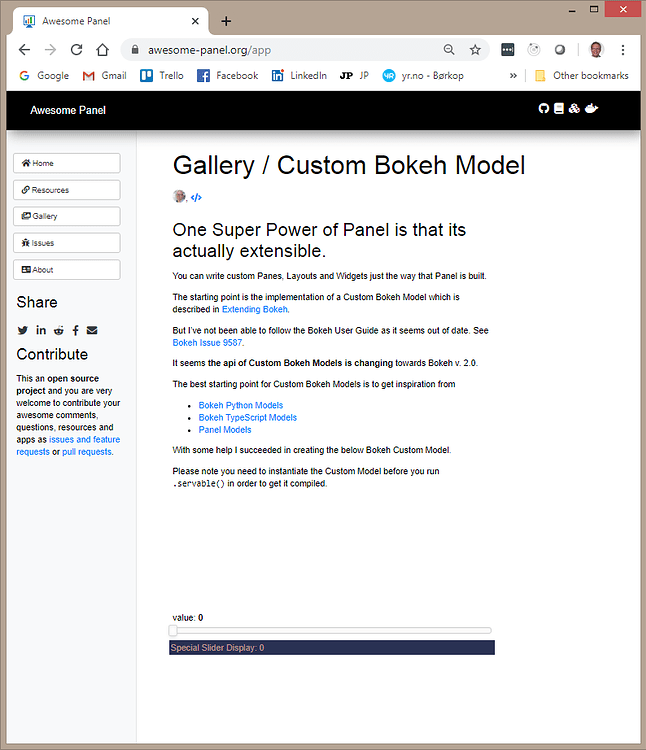
Task: Open the JP bookmark
Action: coord(354,76)
